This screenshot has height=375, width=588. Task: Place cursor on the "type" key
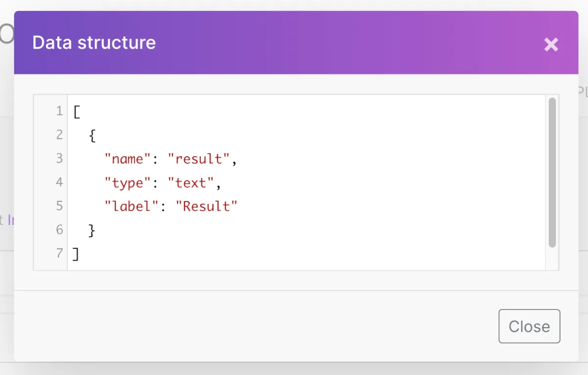click(x=127, y=183)
